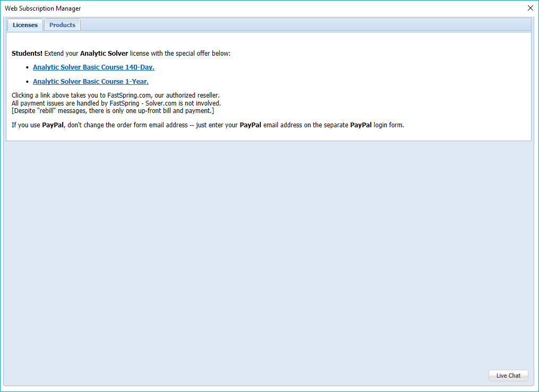Image resolution: width=539 pixels, height=392 pixels.
Task: Click the 'Students!' heading text
Action: pyautogui.click(x=27, y=53)
